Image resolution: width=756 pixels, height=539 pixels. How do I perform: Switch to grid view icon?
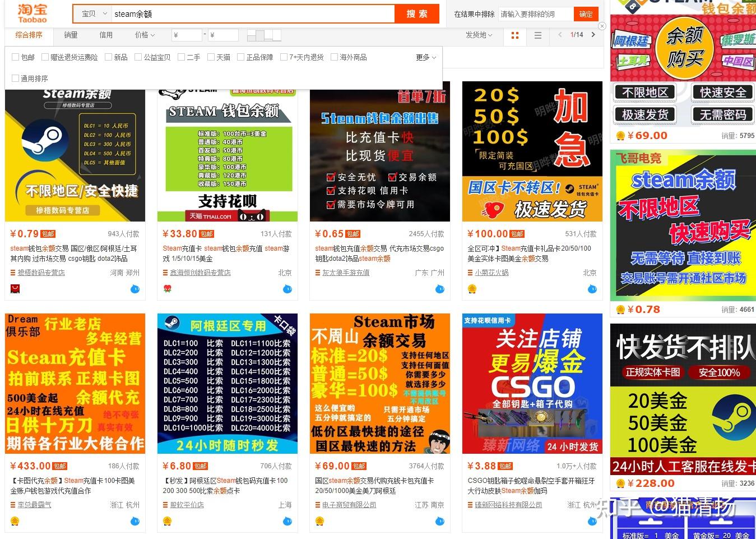coord(515,35)
